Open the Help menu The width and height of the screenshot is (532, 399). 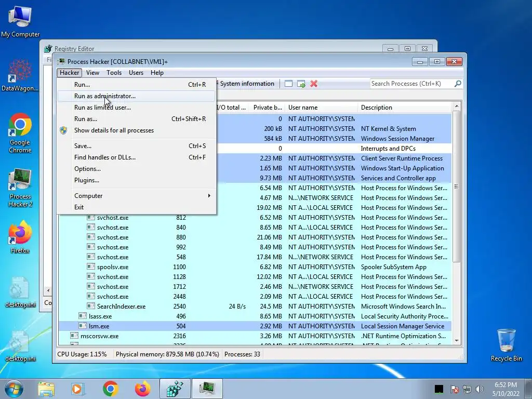tap(157, 73)
